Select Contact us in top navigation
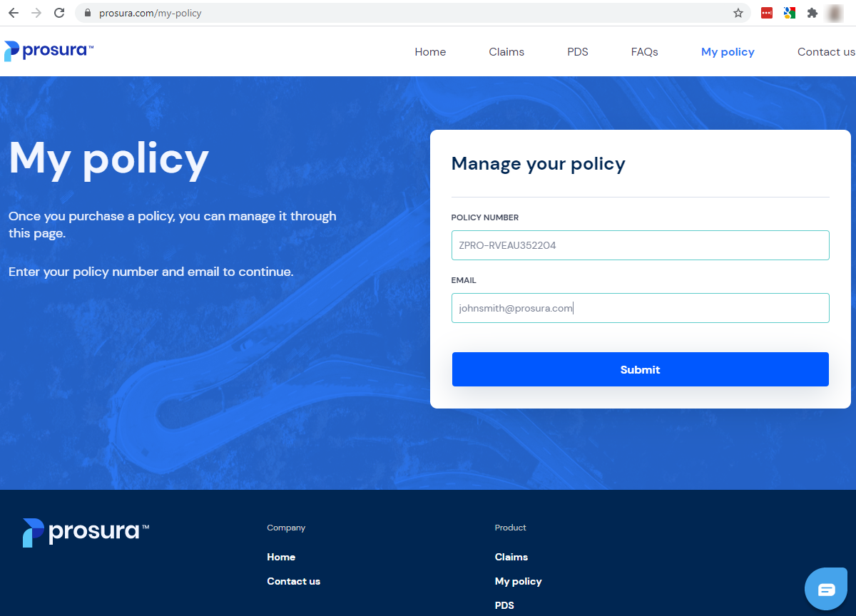The image size is (856, 616). pos(826,52)
